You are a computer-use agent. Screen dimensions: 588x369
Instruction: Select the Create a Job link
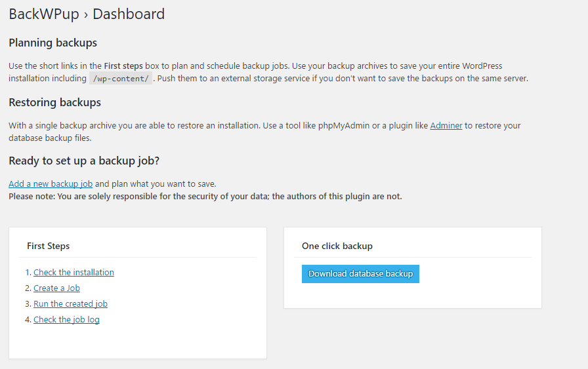pos(56,288)
